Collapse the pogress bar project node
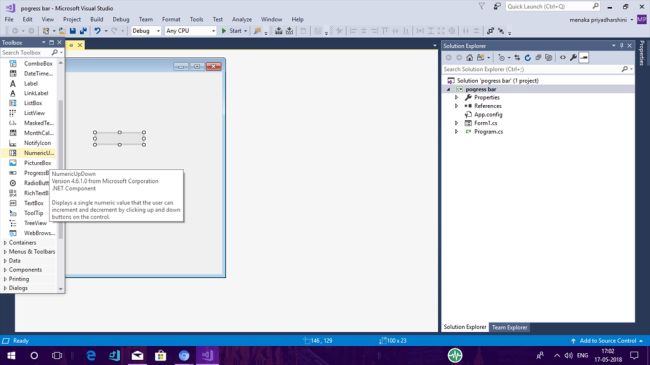Image resolution: width=650 pixels, height=365 pixels. pyautogui.click(x=449, y=89)
